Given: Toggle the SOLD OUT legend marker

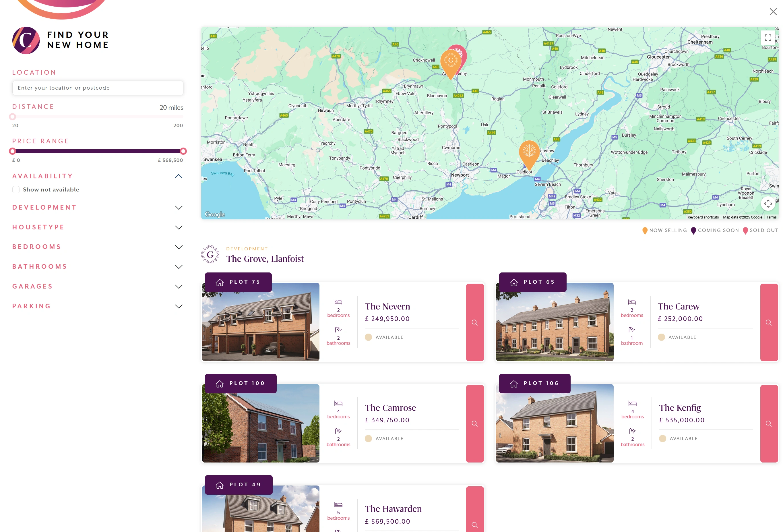Looking at the screenshot, I should click(745, 231).
